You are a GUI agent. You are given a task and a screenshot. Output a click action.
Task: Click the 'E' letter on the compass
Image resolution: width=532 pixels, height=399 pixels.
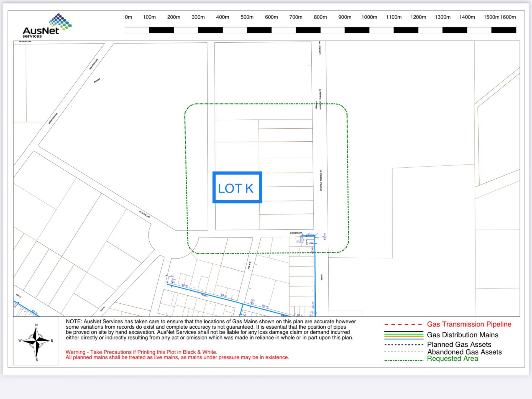click(x=52, y=341)
